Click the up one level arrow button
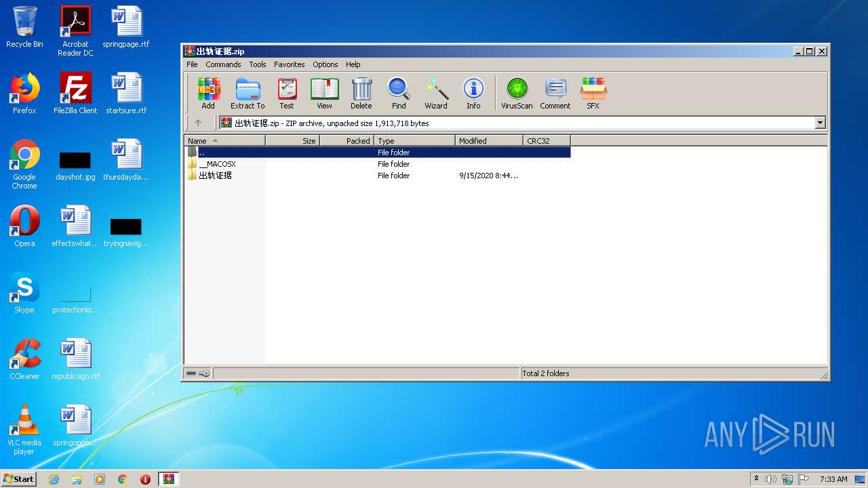The width and height of the screenshot is (868, 488). (x=198, y=123)
